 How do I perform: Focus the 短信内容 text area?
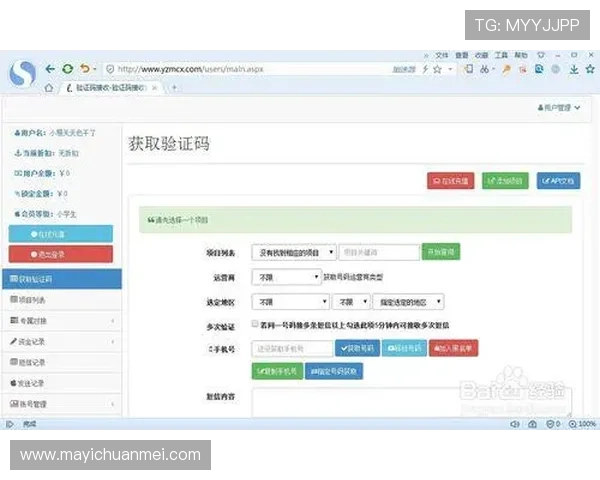(x=411, y=403)
